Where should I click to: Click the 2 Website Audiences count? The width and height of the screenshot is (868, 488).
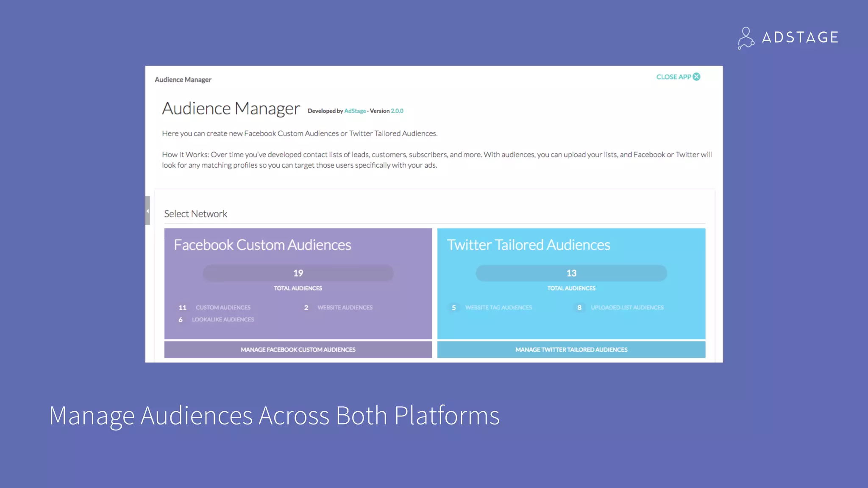point(306,308)
